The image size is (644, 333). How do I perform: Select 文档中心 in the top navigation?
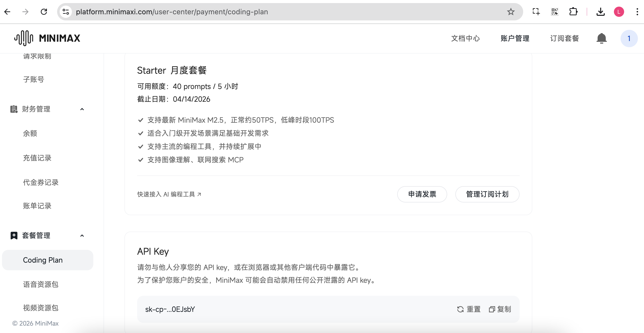point(465,39)
